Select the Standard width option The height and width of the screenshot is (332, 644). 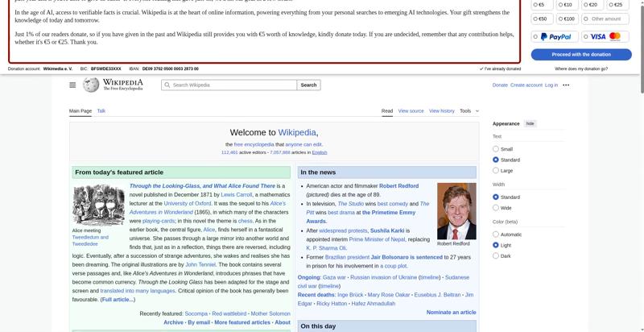[496, 197]
